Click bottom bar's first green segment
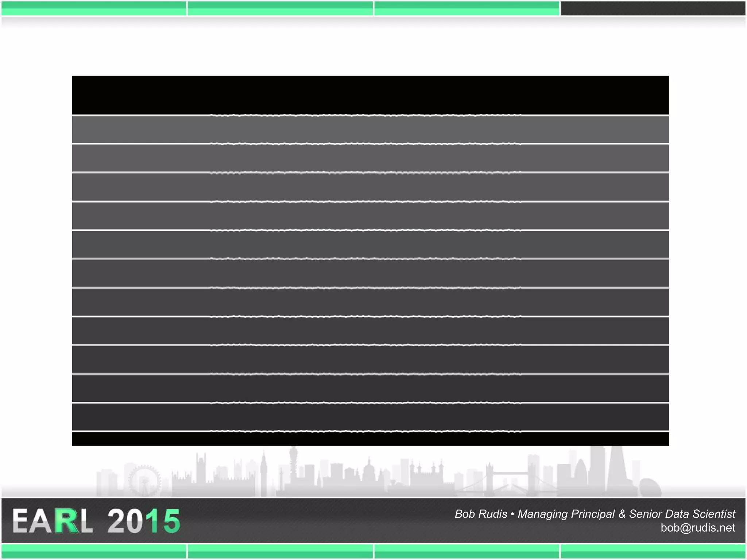Image resolution: width=747 pixels, height=560 pixels. (x=94, y=551)
